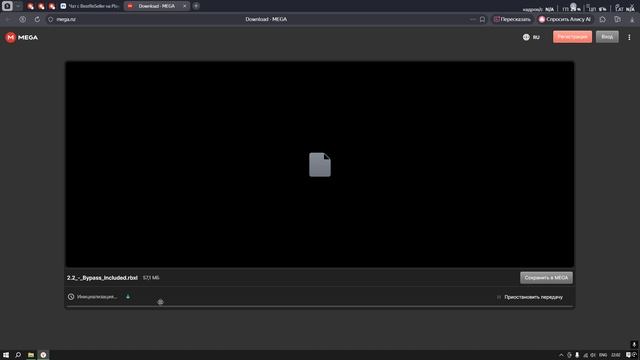Click the transfer progress bar
The image size is (640, 360).
pyautogui.click(x=320, y=307)
